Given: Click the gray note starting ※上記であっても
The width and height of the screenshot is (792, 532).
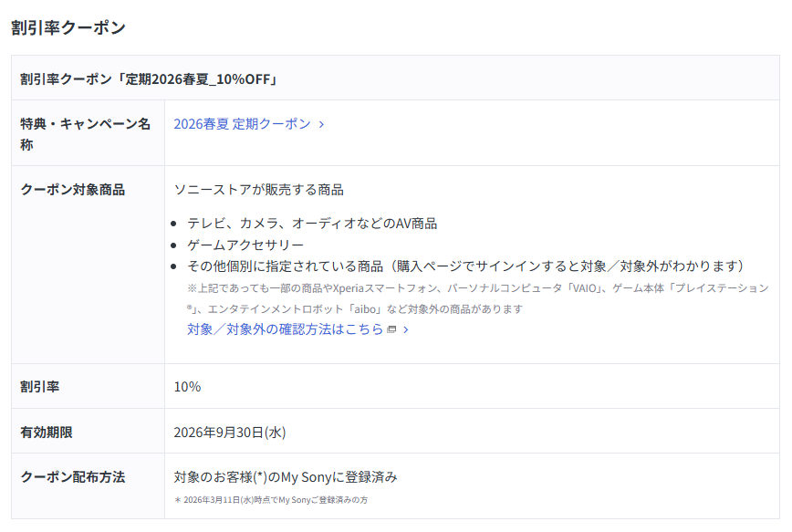Looking at the screenshot, I should [478, 298].
